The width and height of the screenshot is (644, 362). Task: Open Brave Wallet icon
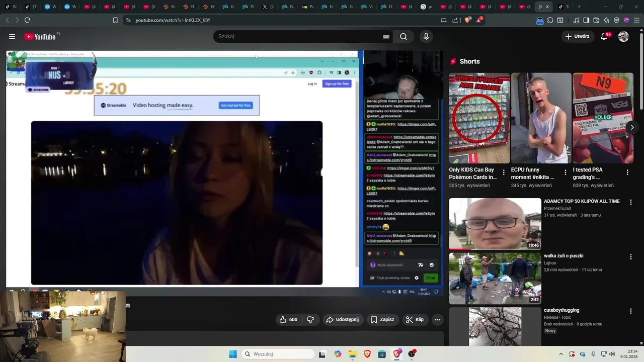point(596,20)
